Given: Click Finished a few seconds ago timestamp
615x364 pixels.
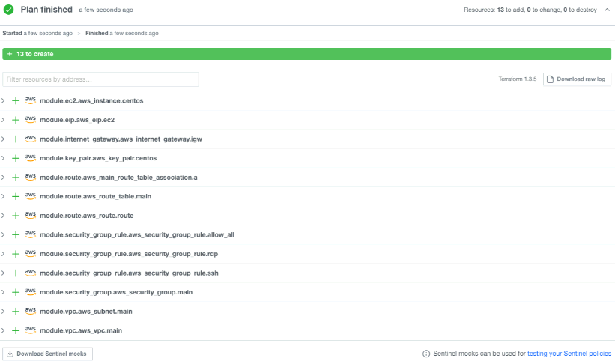Looking at the screenshot, I should 122,34.
